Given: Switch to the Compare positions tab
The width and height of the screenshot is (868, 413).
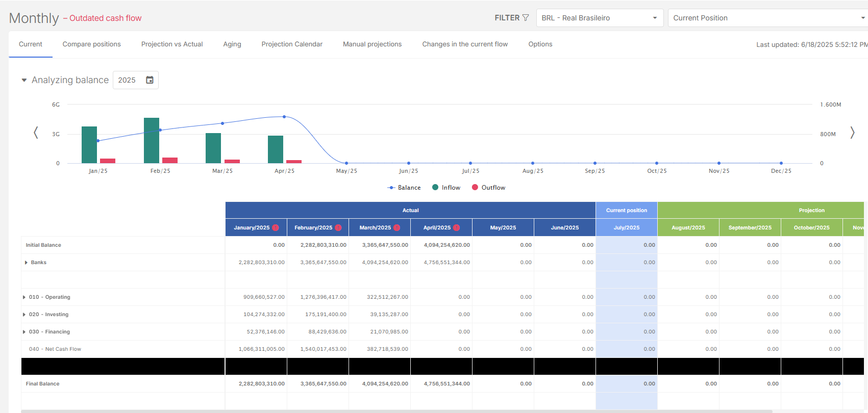Looking at the screenshot, I should (92, 44).
